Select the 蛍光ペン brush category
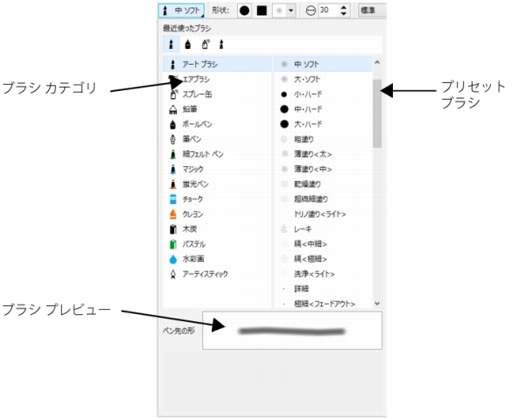Viewport: 525px width, 420px height. pos(194,184)
